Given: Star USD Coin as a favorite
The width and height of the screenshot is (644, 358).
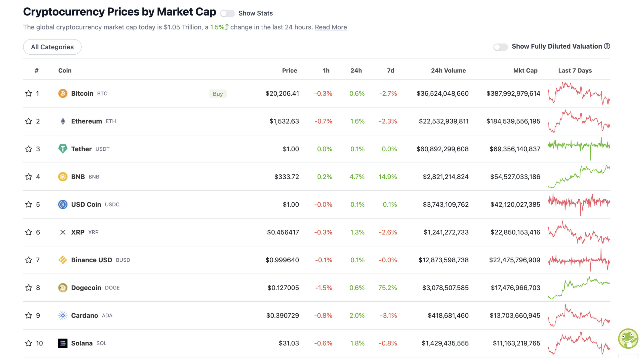Looking at the screenshot, I should coord(29,204).
